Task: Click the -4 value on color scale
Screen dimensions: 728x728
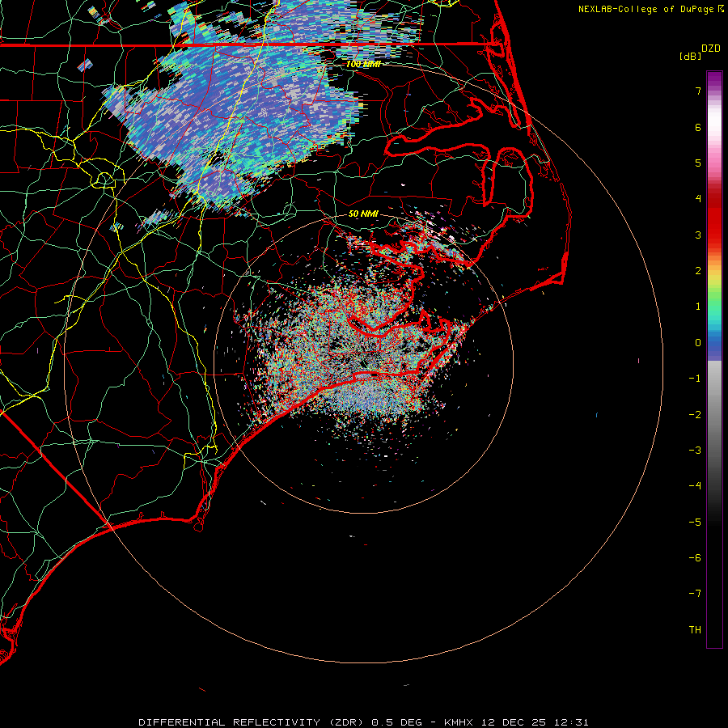Action: 695,486
